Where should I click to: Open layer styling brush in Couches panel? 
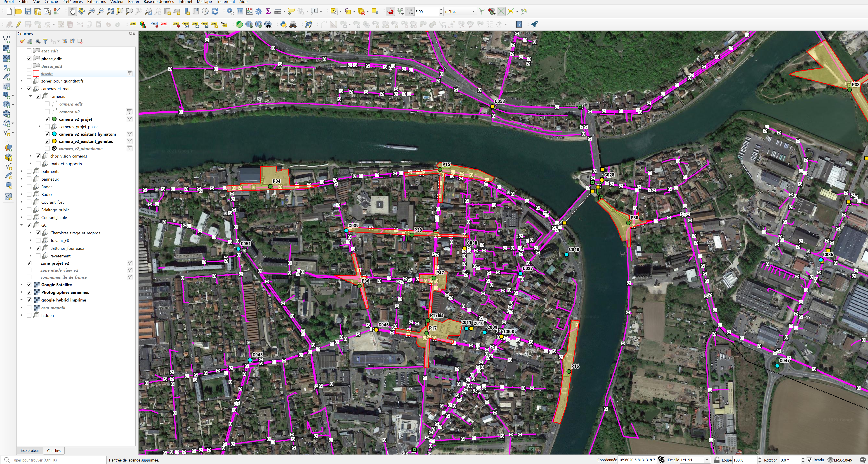(22, 41)
